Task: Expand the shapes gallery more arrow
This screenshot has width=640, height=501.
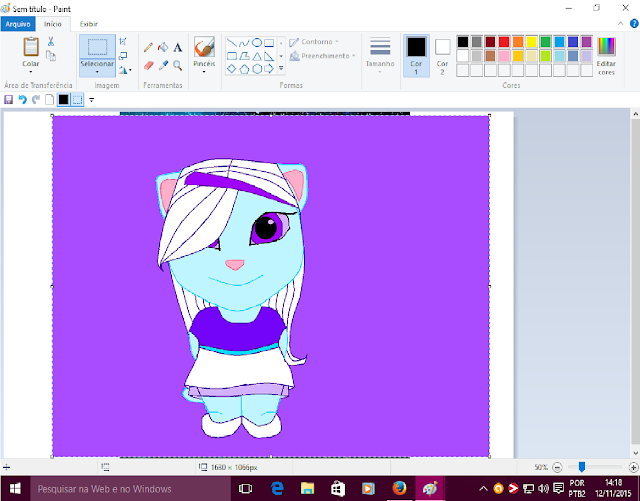Action: coord(281,69)
